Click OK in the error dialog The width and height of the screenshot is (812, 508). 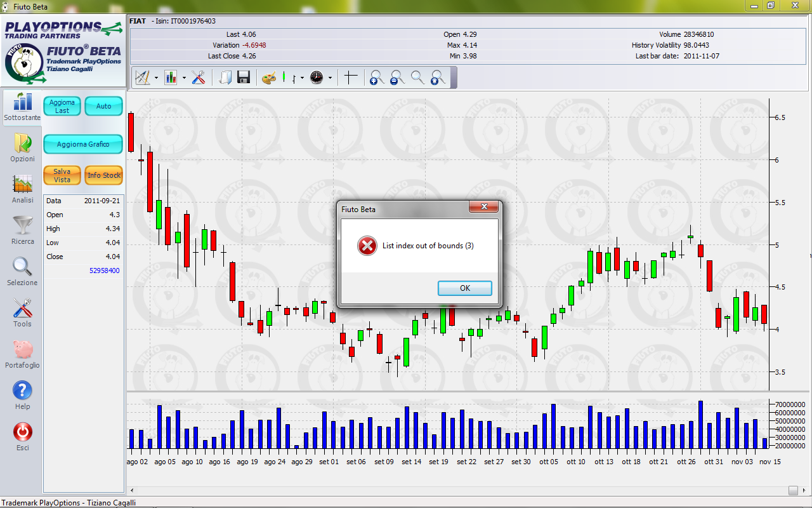click(464, 288)
